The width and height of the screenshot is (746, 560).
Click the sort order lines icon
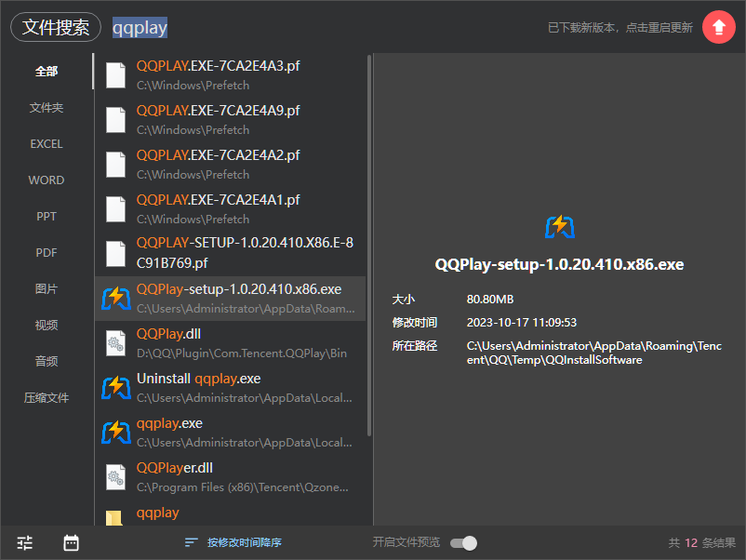click(x=192, y=542)
